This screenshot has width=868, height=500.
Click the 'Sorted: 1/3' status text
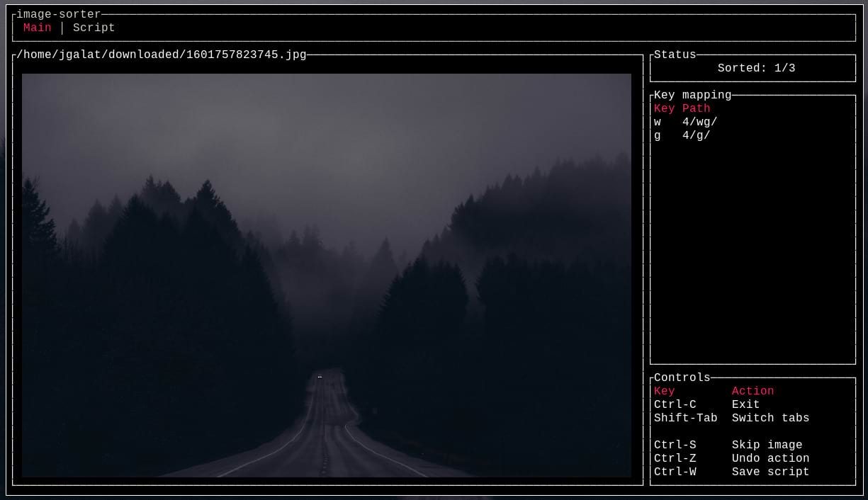(x=756, y=68)
